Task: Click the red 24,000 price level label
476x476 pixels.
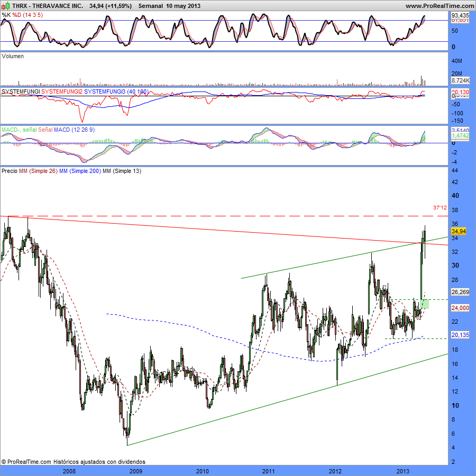Action: coord(460,308)
